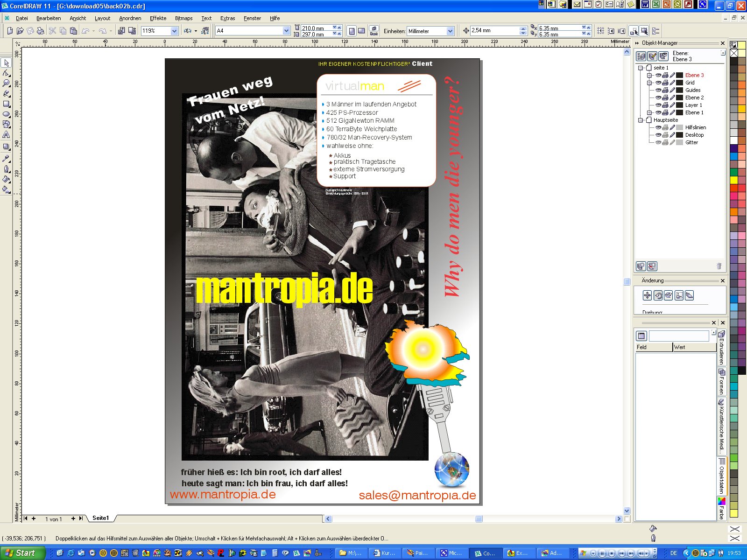747x560 pixels.
Task: Select the Polygon tool in toolbox
Action: (x=6, y=124)
